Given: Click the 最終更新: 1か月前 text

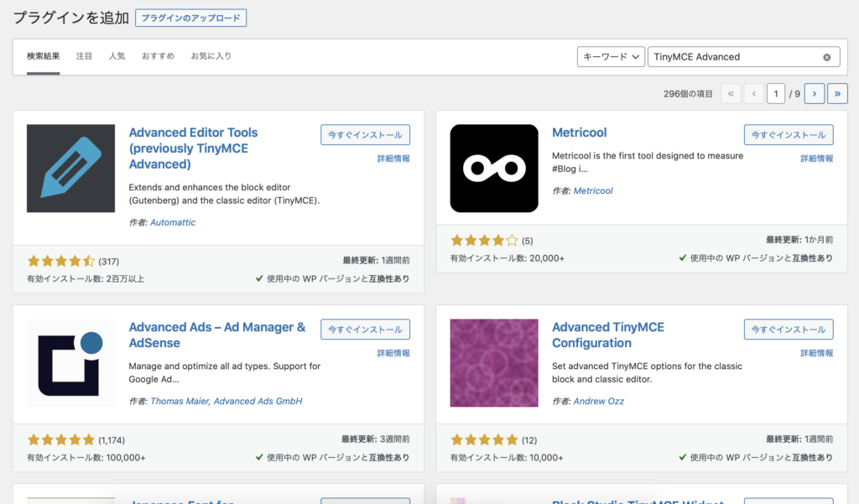Looking at the screenshot, I should [x=799, y=239].
